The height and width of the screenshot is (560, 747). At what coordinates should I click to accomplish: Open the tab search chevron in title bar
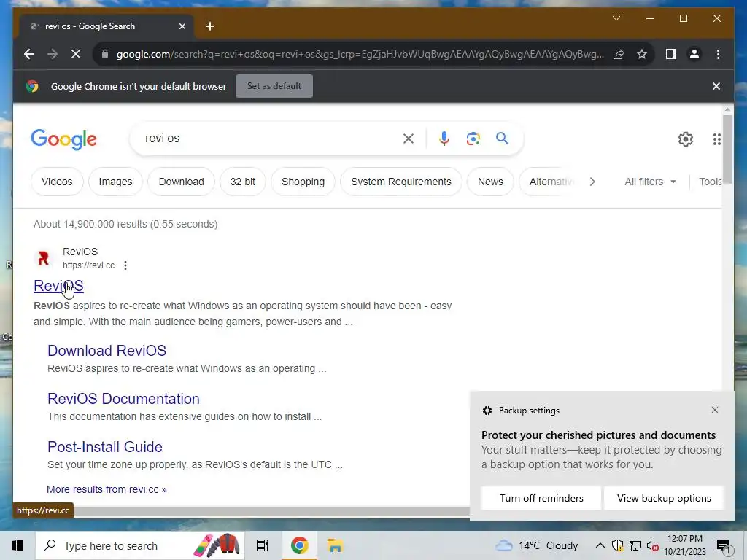(x=616, y=18)
